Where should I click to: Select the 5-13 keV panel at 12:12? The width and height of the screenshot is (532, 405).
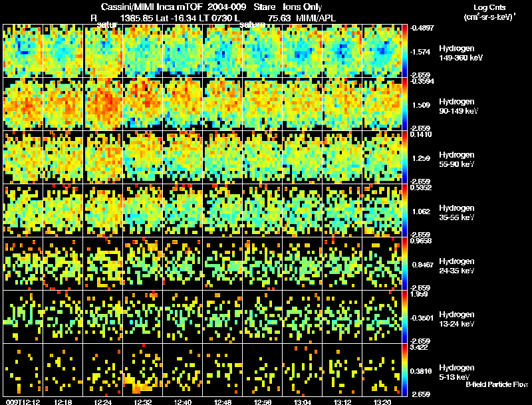[23, 370]
